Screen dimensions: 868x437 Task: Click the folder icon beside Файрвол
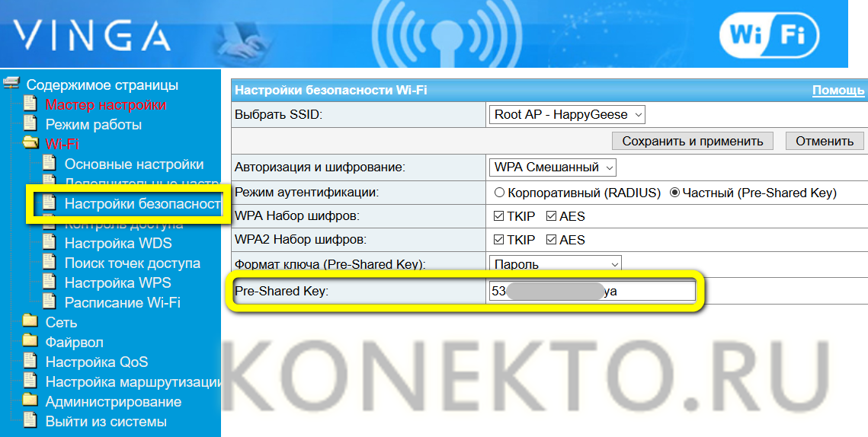pyautogui.click(x=30, y=341)
